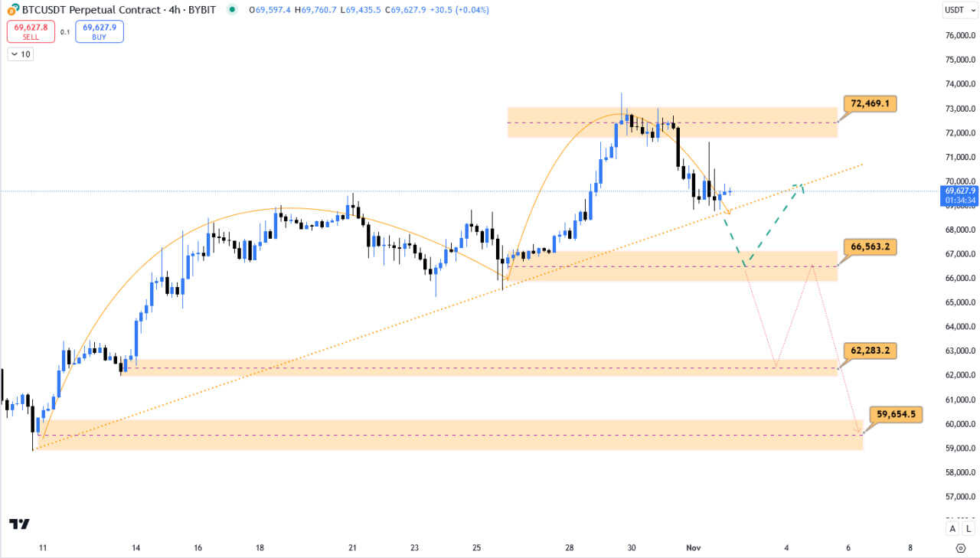Image resolution: width=980 pixels, height=558 pixels.
Task: Click the 30 date on time axis
Action: 632,548
